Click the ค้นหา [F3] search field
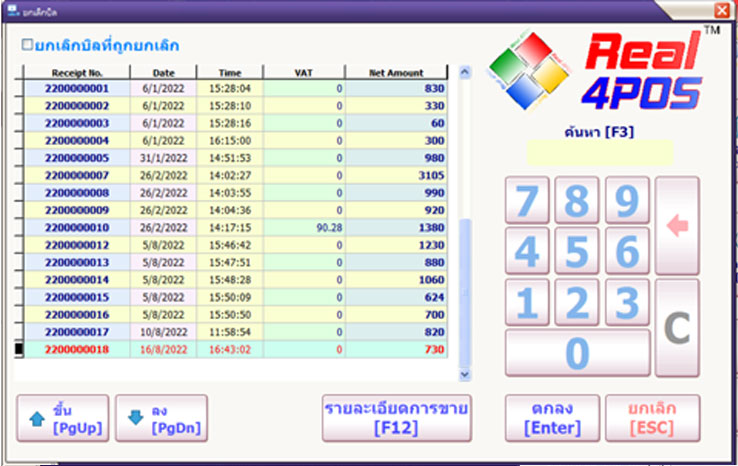738x466 pixels. 600,153
